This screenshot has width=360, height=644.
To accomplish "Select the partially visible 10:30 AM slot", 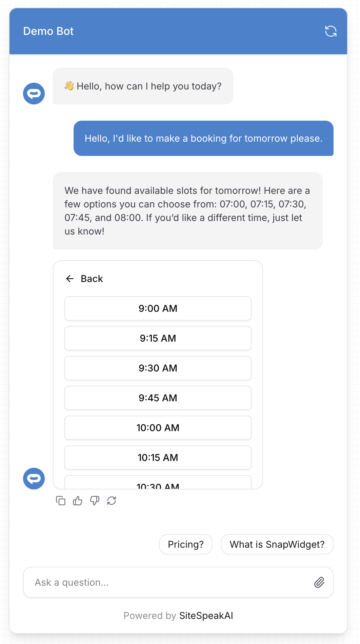I will [158, 483].
